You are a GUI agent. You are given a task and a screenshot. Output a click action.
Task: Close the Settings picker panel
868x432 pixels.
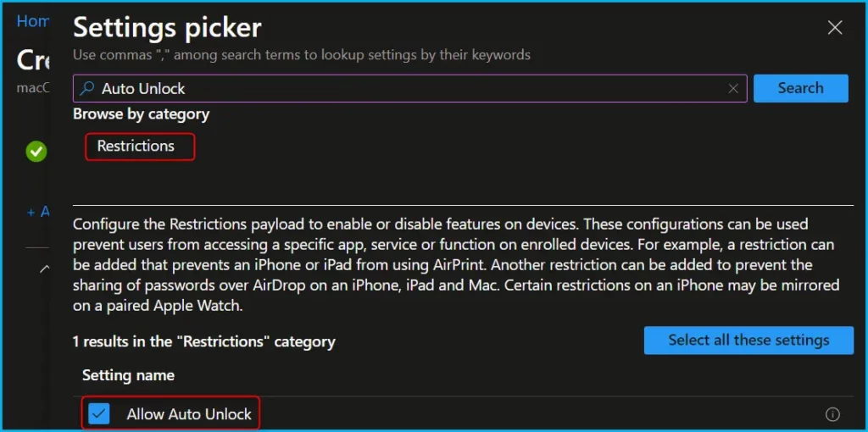835,28
